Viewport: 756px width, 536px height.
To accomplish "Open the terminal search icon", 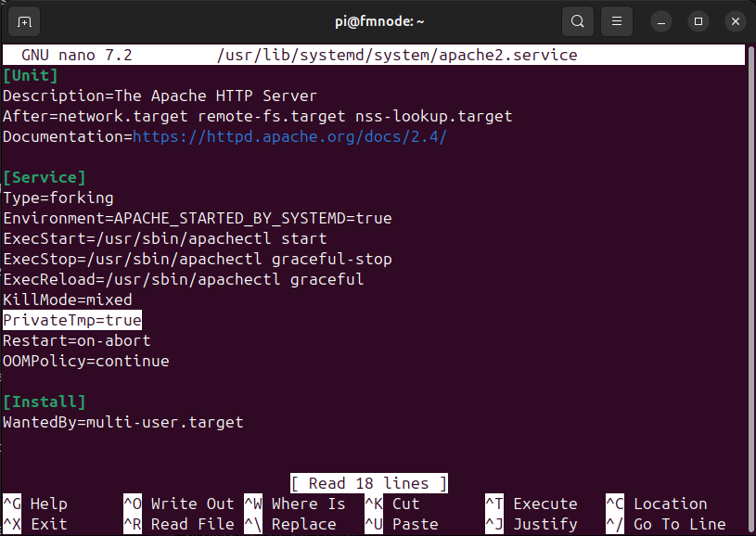I will 577,20.
